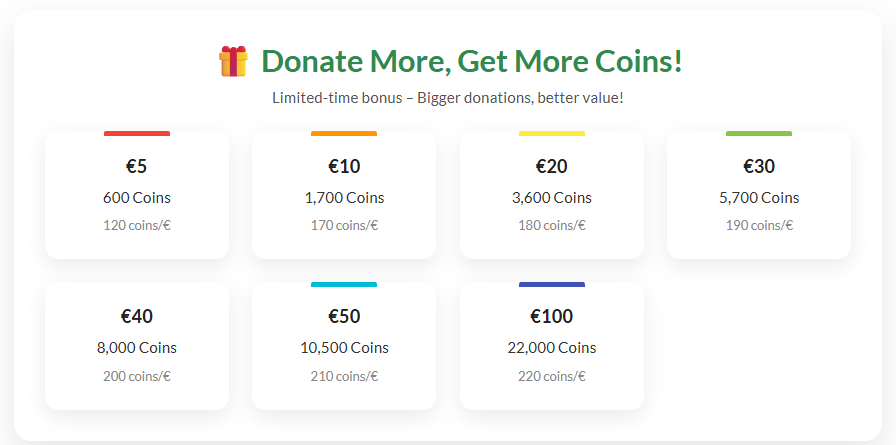Click the 600 Coins label
896x445 pixels.
click(137, 197)
